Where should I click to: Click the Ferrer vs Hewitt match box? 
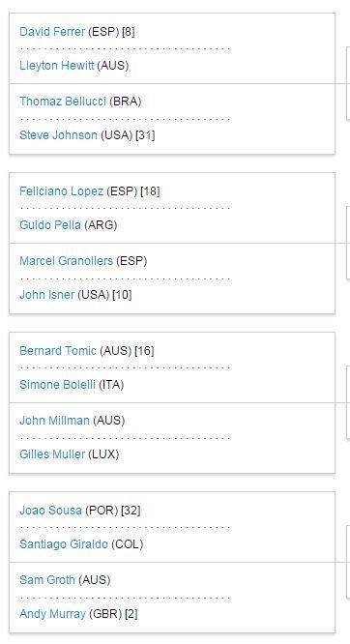pos(172,48)
